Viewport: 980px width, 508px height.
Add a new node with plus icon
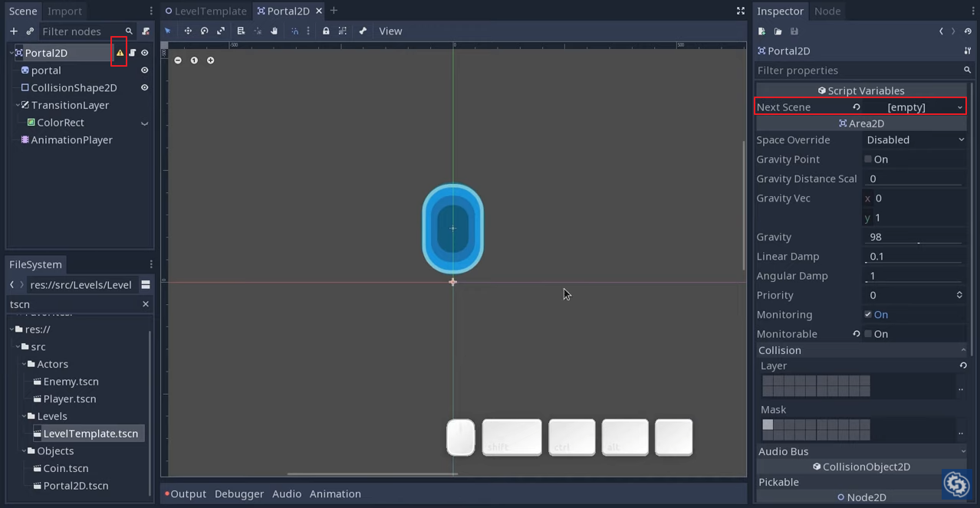click(x=14, y=31)
